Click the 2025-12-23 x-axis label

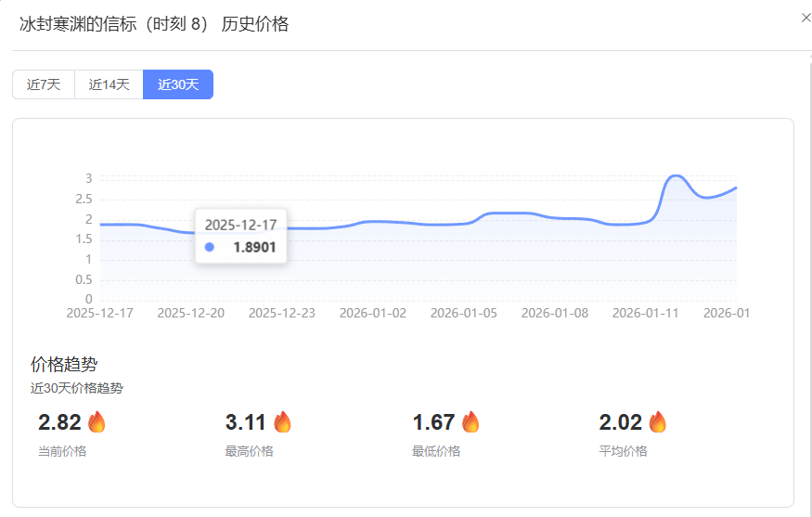click(282, 313)
